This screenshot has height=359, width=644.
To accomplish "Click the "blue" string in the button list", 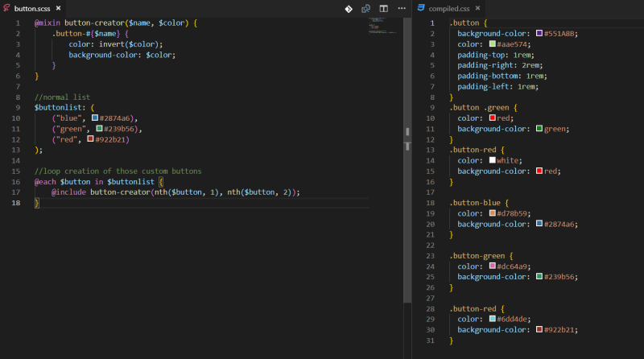I will click(68, 118).
